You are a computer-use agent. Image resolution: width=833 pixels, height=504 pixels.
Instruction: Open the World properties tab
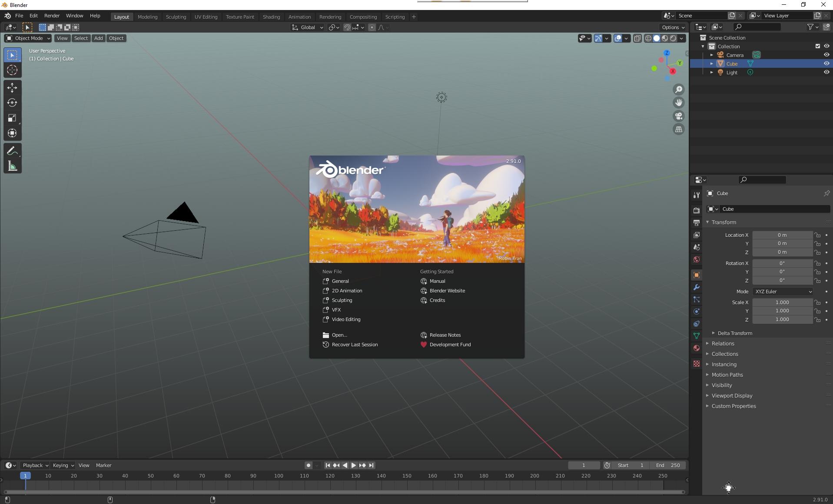(x=696, y=259)
